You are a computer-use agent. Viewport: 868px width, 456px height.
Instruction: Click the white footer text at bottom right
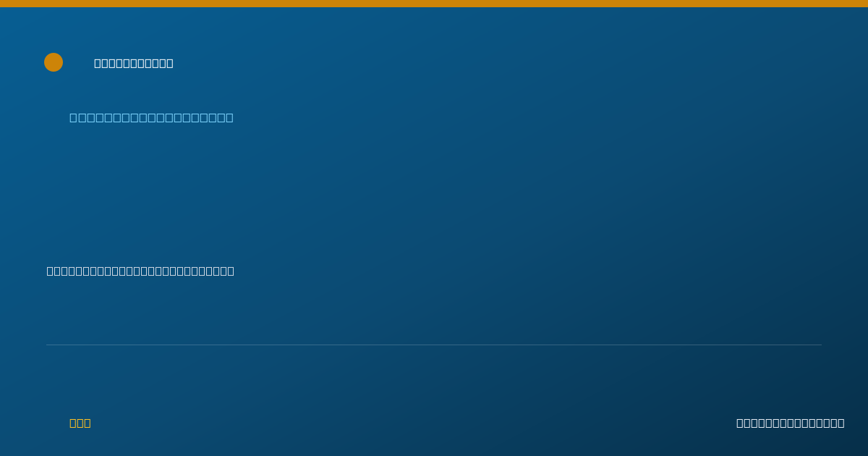[x=790, y=423]
